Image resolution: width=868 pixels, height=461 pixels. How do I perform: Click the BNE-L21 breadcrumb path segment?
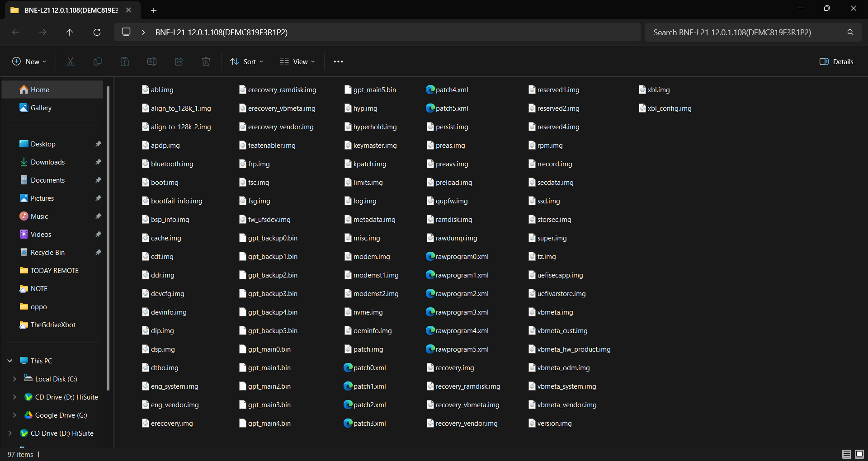tap(222, 32)
